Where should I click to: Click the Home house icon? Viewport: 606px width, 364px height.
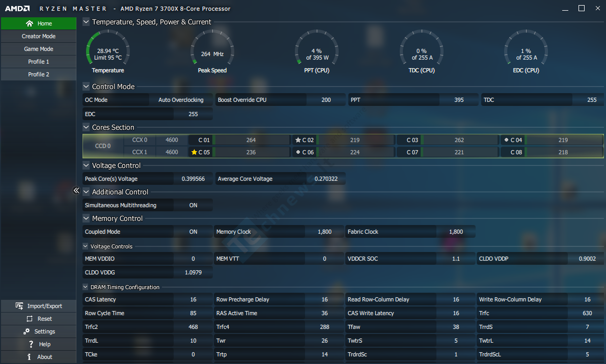(30, 23)
